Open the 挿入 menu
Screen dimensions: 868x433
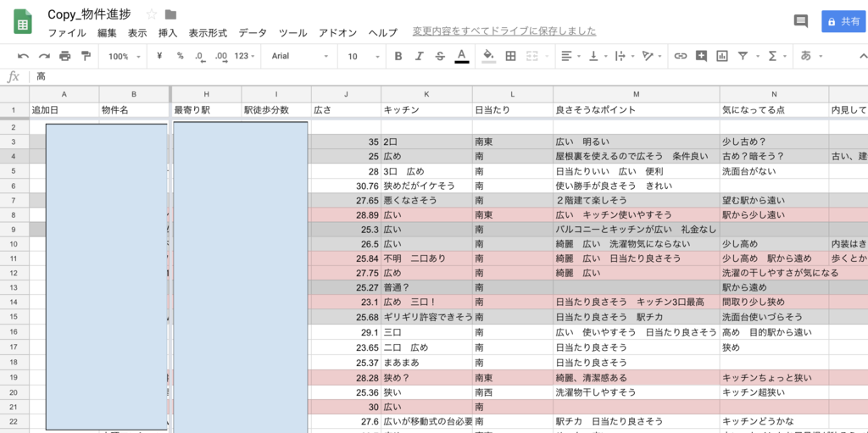[x=168, y=33]
